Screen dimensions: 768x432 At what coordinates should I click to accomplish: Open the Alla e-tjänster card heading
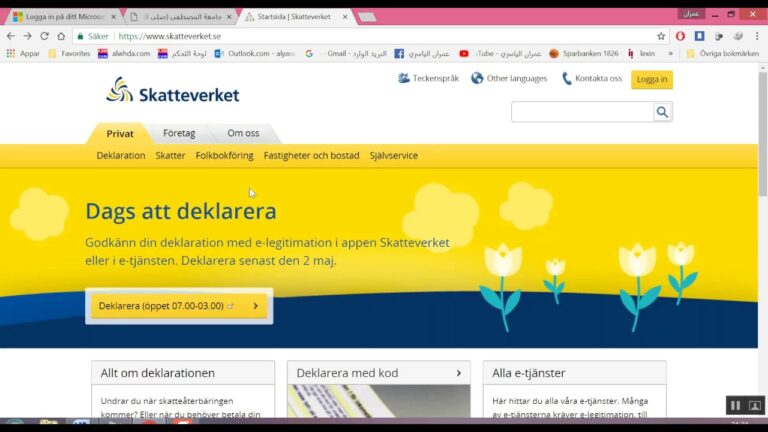[x=528, y=373]
